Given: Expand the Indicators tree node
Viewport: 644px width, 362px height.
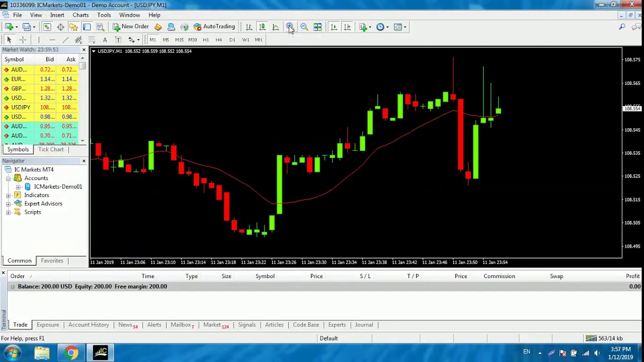Looking at the screenshot, I should (8, 195).
